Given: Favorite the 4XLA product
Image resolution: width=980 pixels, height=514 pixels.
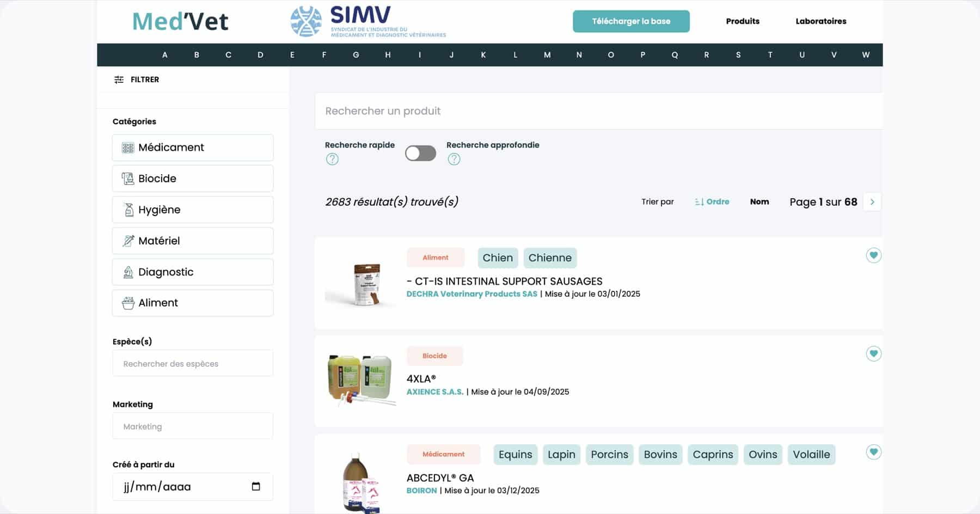Looking at the screenshot, I should pyautogui.click(x=873, y=353).
